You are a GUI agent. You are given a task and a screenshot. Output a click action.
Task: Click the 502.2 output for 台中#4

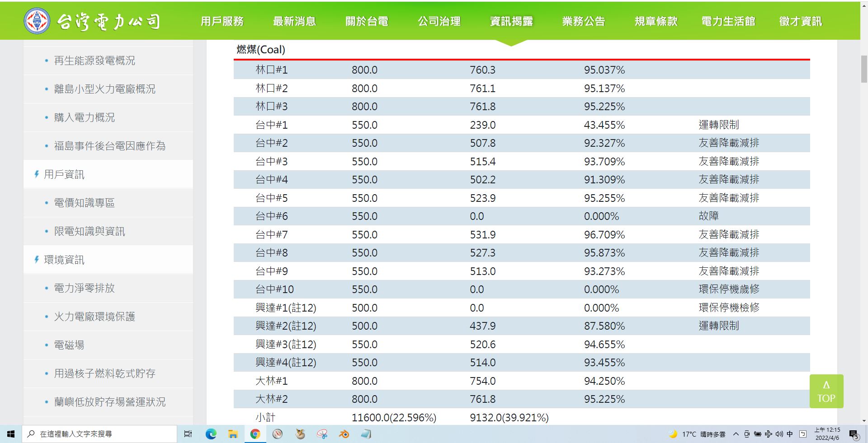tap(483, 180)
